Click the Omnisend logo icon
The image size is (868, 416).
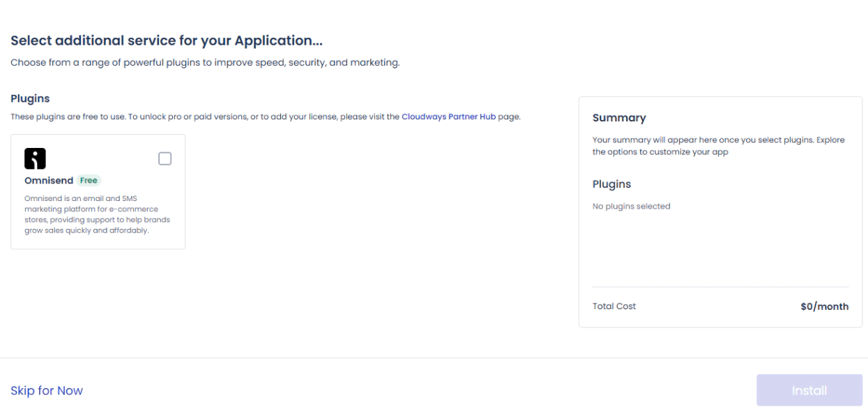coord(35,159)
